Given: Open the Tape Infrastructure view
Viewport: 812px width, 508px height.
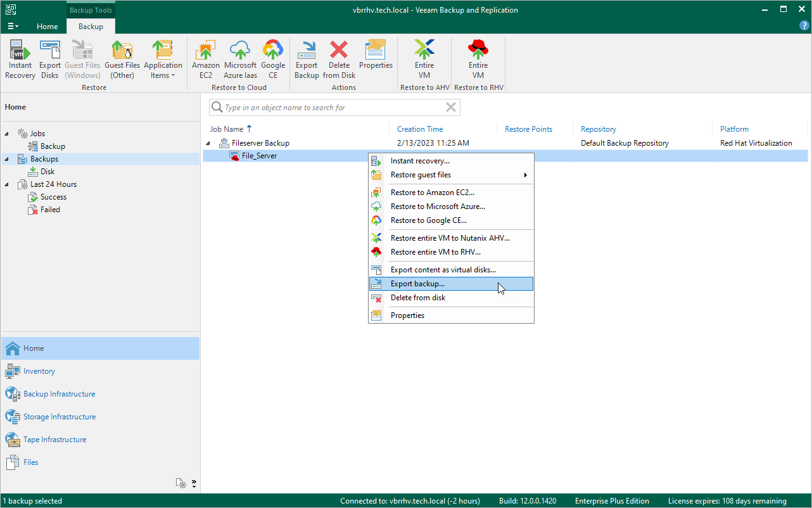Looking at the screenshot, I should tap(100, 440).
